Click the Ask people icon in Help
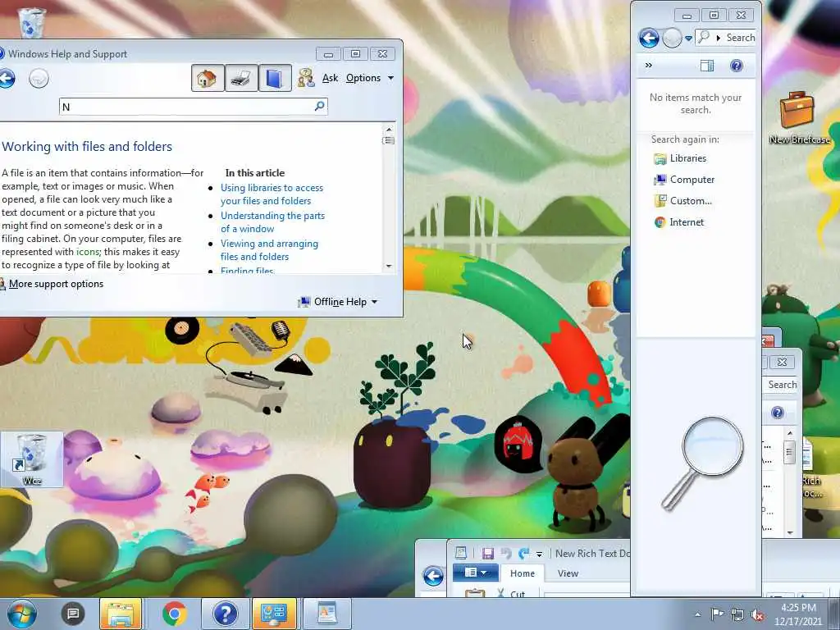Viewport: 840px width, 630px height. click(306, 78)
